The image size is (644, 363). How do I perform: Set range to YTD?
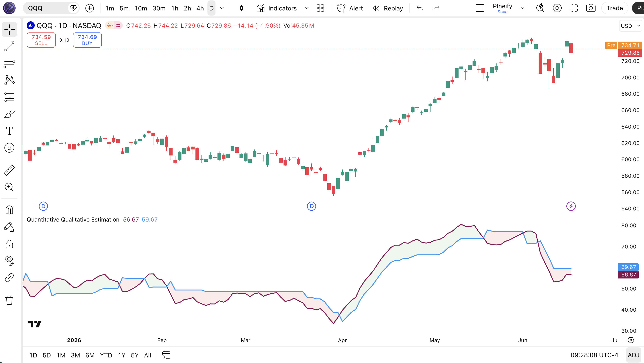106,355
